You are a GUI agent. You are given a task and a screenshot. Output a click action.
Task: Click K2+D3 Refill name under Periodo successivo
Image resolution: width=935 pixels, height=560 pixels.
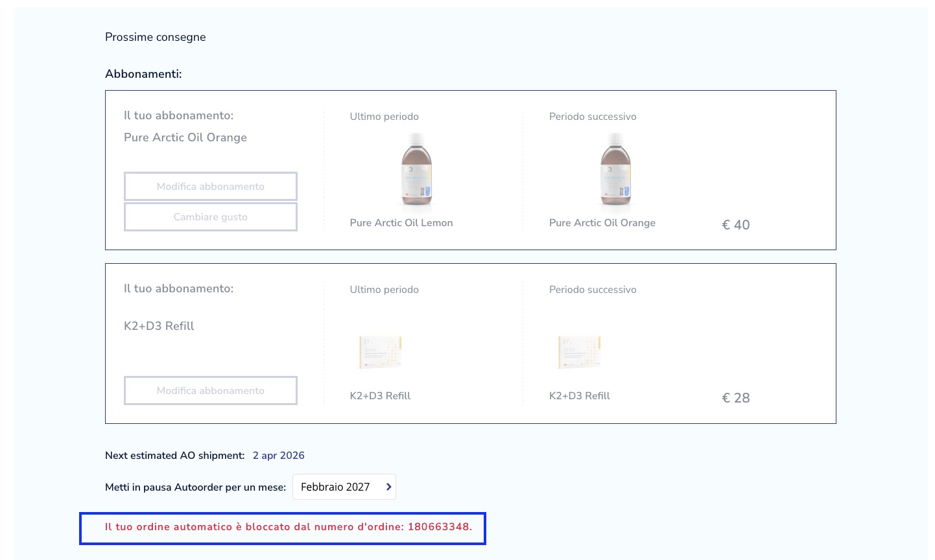coord(580,396)
